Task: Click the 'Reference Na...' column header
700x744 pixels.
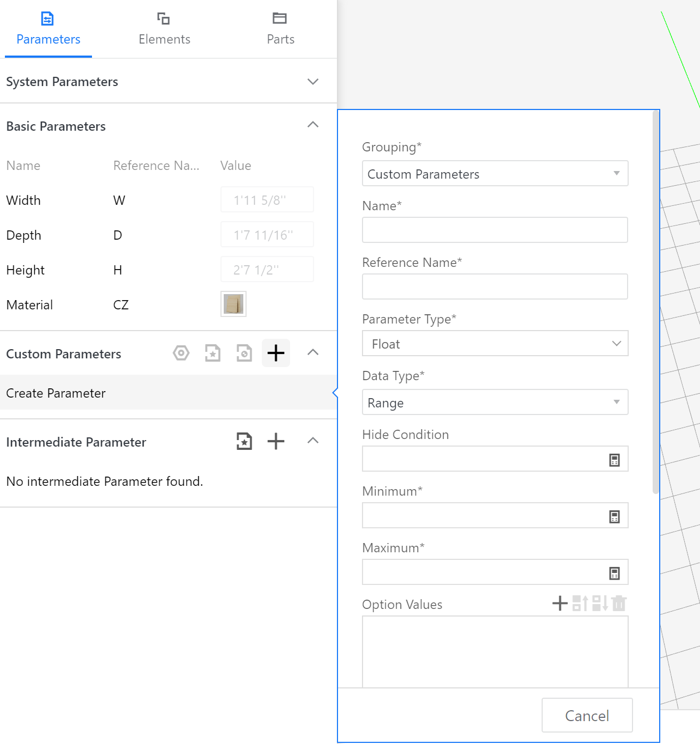Action: 156,166
